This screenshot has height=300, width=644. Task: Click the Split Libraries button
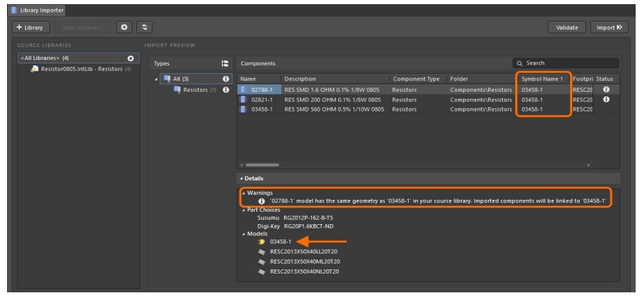(83, 28)
